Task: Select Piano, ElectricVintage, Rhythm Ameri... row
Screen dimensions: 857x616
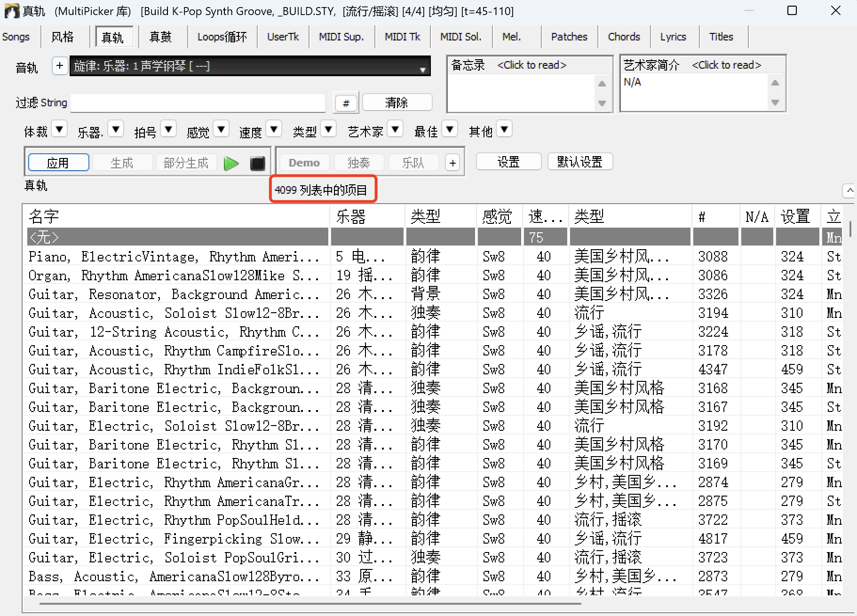Action: pos(433,256)
